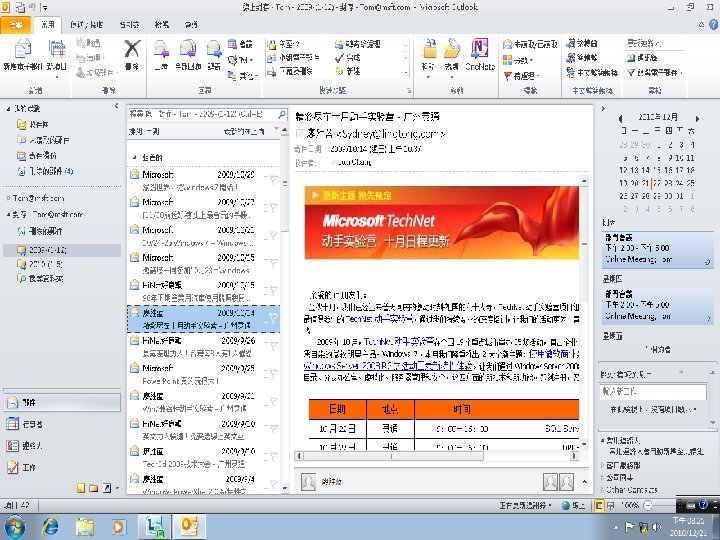This screenshot has width=720, height=540.
Task: Switch to the View ribbon tab
Action: tap(161, 25)
